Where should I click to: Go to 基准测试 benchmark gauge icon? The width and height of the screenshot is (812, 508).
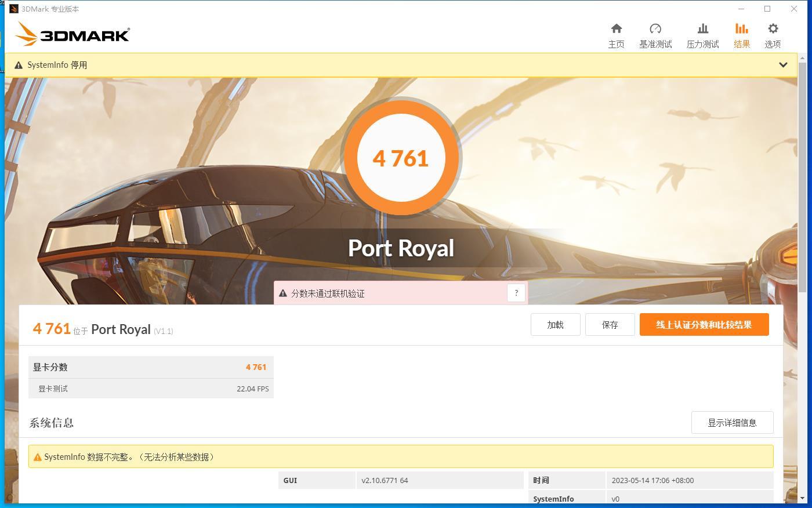[655, 29]
